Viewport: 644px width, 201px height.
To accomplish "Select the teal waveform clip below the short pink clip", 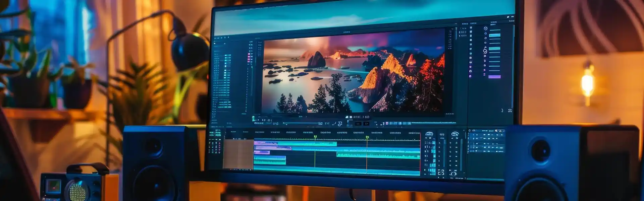I will click(270, 160).
